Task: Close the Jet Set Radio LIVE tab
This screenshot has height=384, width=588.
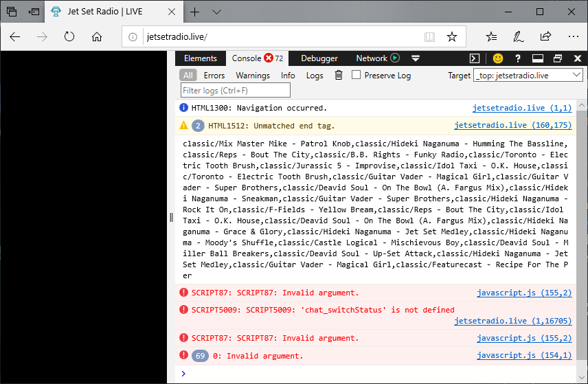Action: click(x=172, y=12)
